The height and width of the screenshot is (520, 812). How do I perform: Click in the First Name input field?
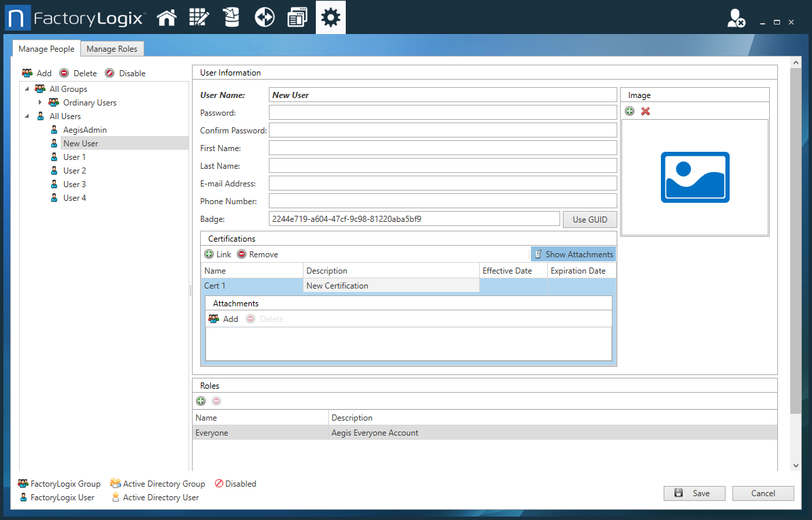tap(442, 148)
